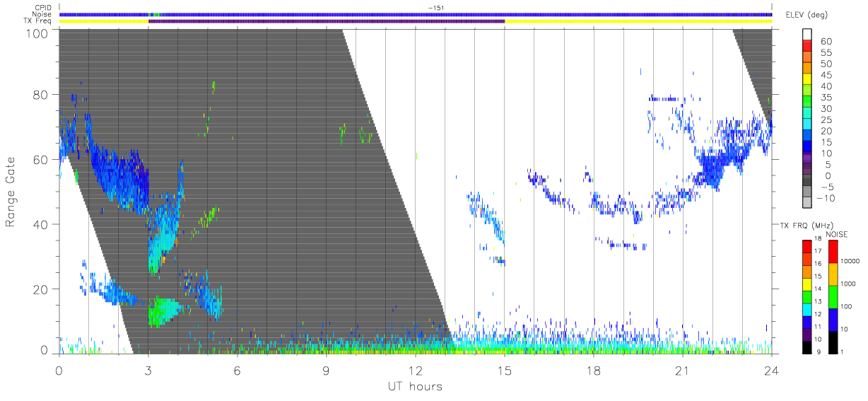Click the red segment of ELEV color bar
This screenshot has height=401, width=868.
[808, 47]
